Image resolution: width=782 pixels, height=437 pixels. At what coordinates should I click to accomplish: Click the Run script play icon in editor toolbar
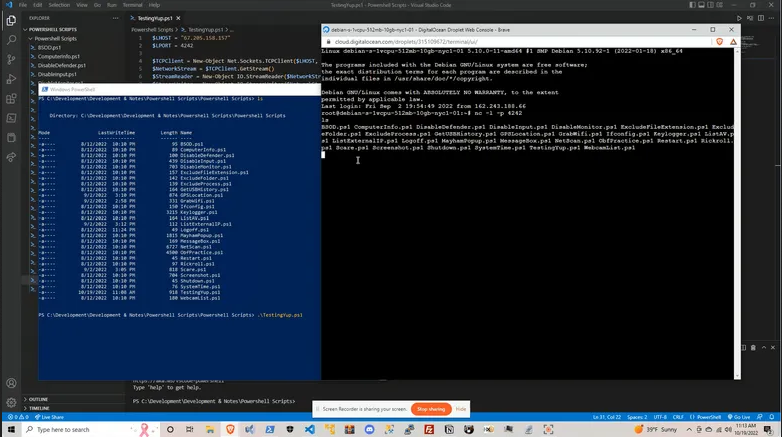(x=739, y=18)
